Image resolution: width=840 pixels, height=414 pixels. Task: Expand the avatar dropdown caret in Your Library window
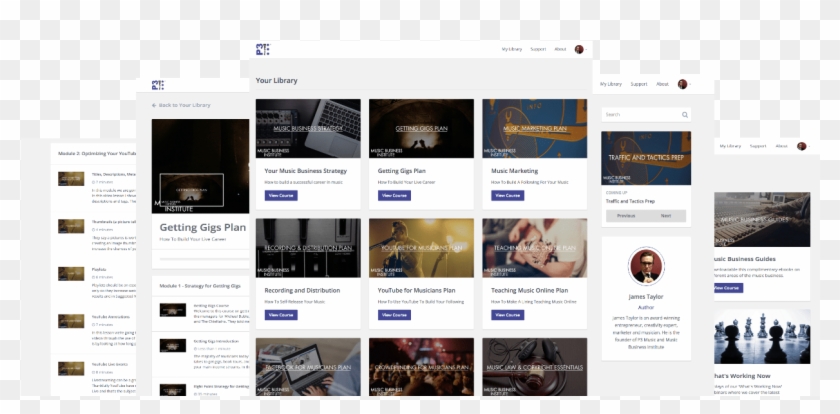click(x=586, y=50)
